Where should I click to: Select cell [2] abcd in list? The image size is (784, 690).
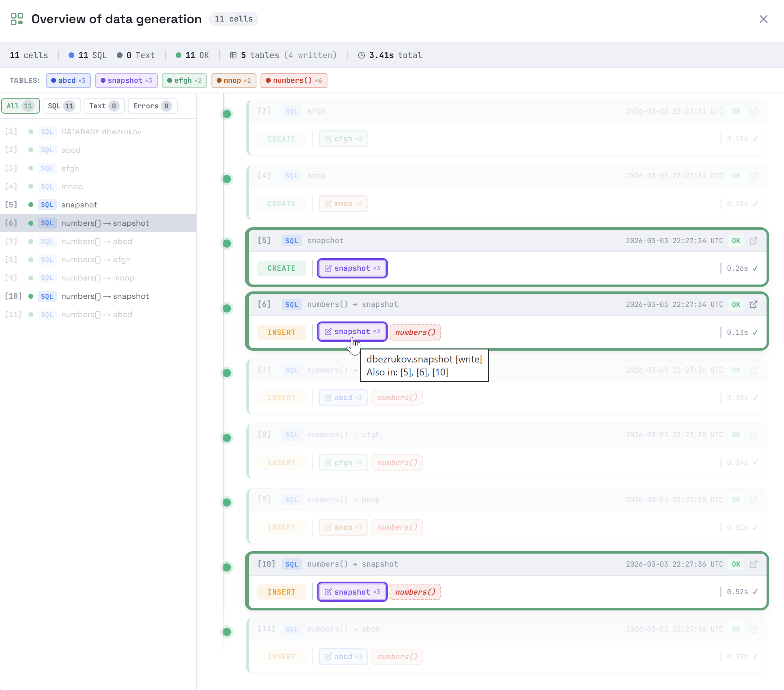click(98, 150)
